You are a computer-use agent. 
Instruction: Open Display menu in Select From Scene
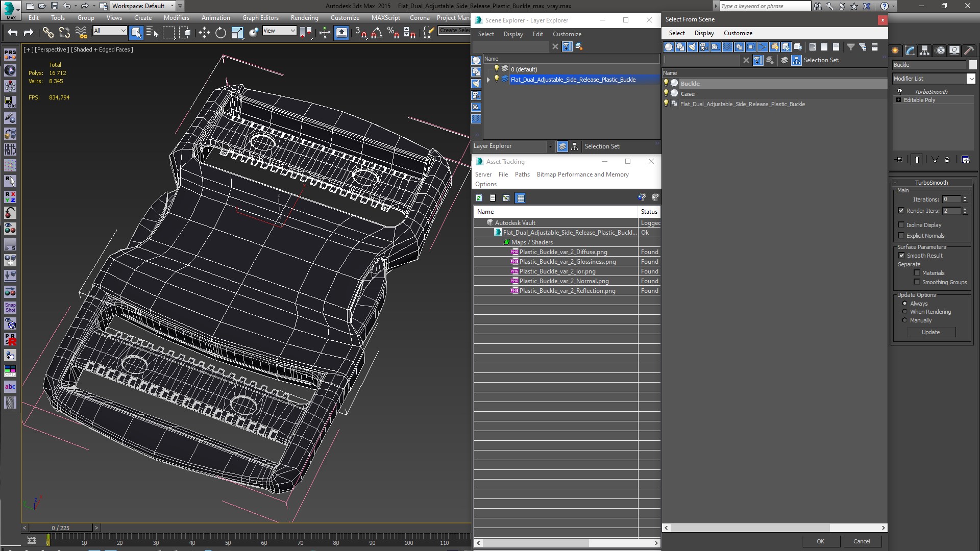point(704,33)
